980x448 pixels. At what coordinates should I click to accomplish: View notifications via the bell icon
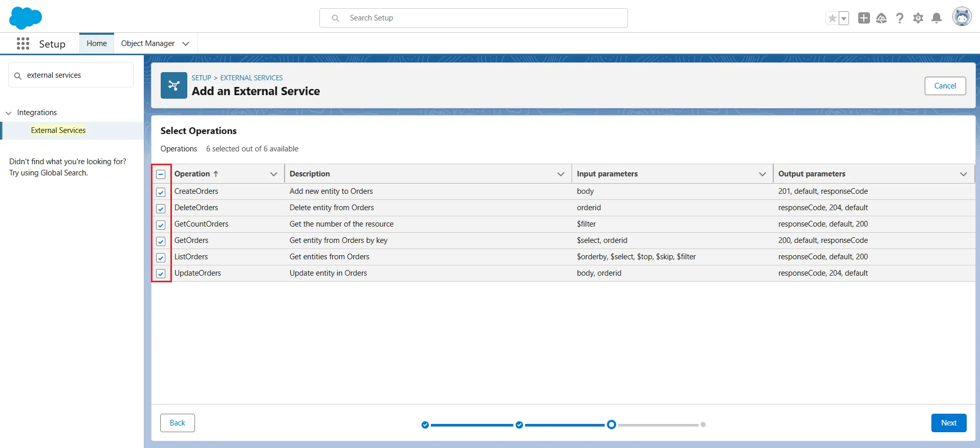pos(937,18)
